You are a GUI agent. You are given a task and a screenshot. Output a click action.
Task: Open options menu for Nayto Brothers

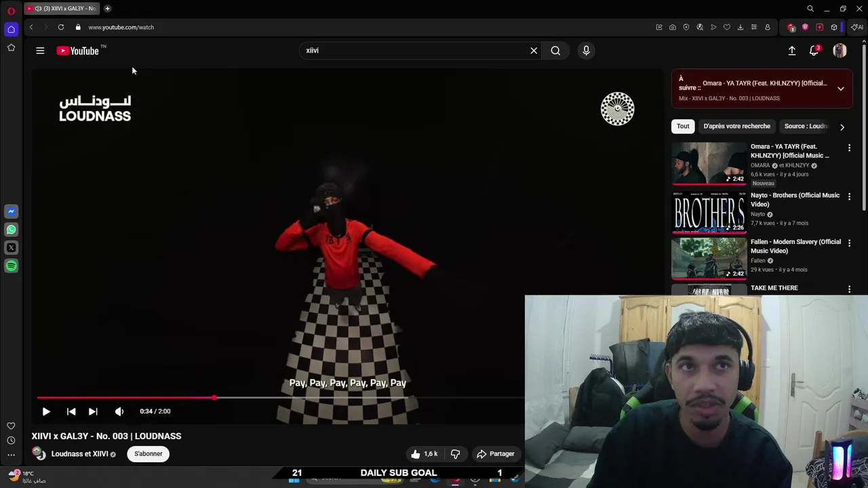tap(849, 197)
